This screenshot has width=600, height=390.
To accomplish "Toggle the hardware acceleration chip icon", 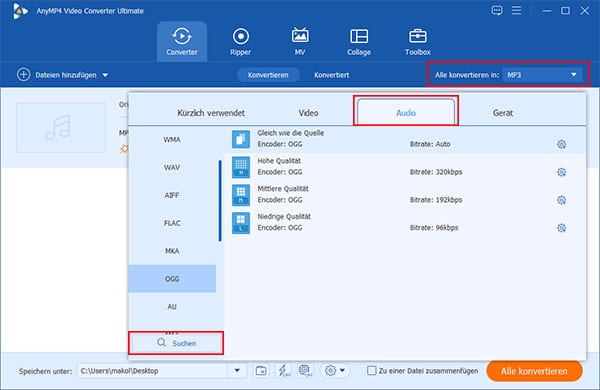I will coord(305,370).
